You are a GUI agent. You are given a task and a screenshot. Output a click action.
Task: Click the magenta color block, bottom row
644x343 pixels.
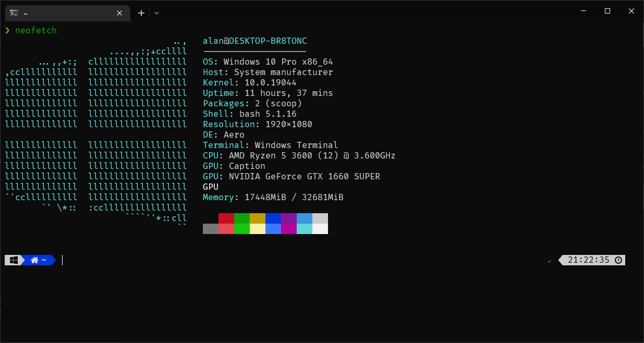coord(289,229)
